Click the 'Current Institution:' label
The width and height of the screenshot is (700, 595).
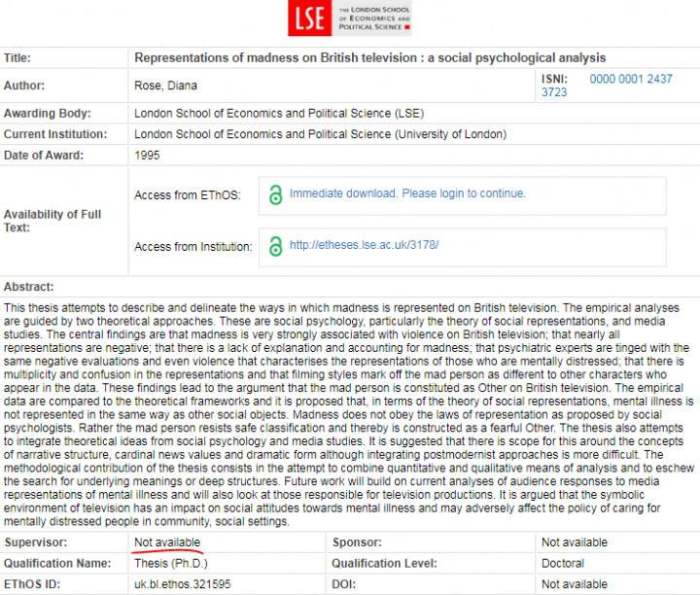(55, 134)
